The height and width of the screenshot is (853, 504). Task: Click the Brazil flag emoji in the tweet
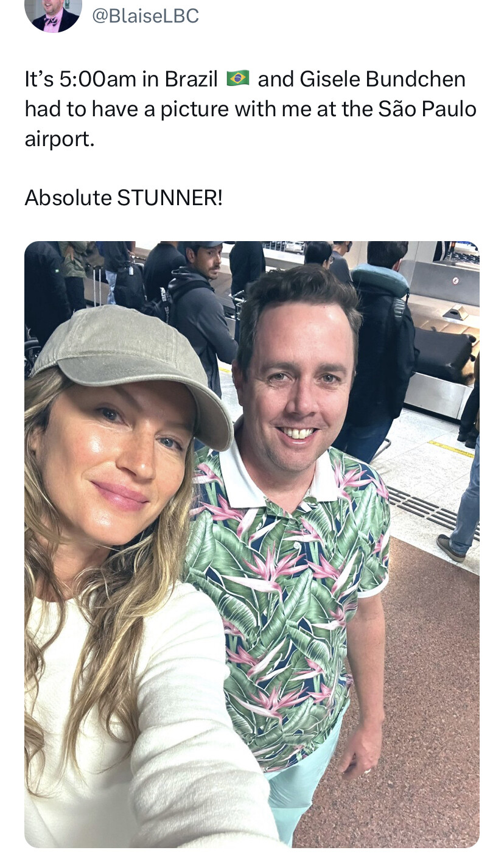(238, 79)
